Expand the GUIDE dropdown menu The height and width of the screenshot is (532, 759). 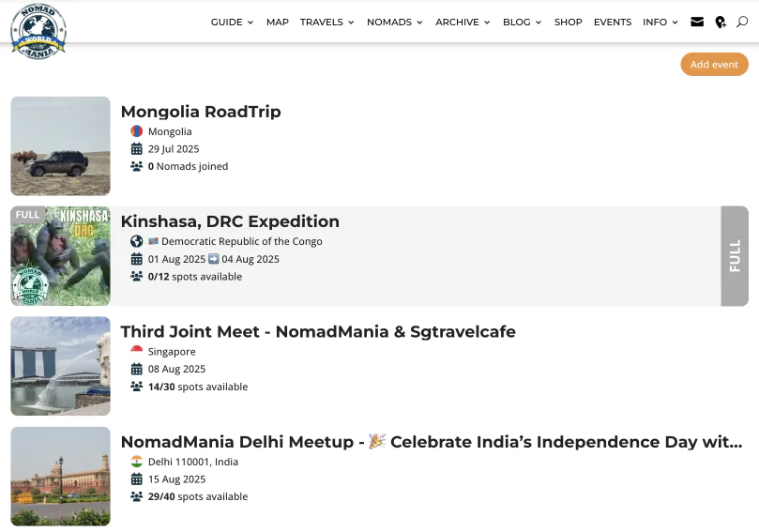click(x=232, y=22)
